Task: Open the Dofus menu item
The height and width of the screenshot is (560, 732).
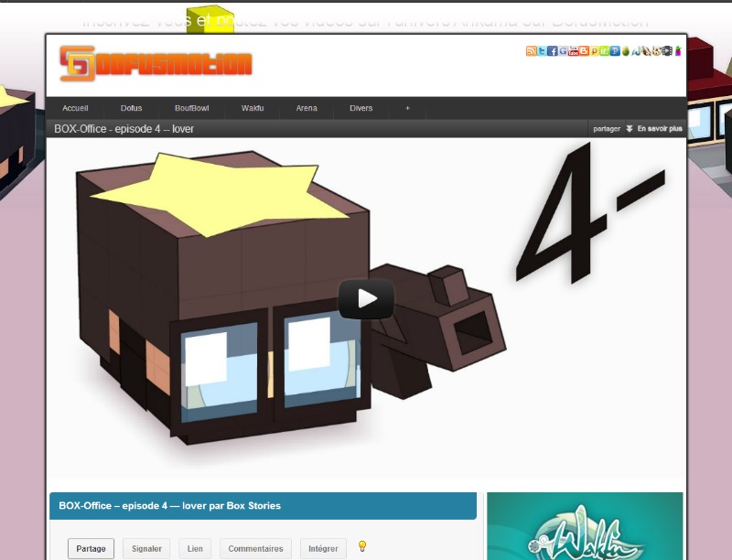Action: (131, 108)
